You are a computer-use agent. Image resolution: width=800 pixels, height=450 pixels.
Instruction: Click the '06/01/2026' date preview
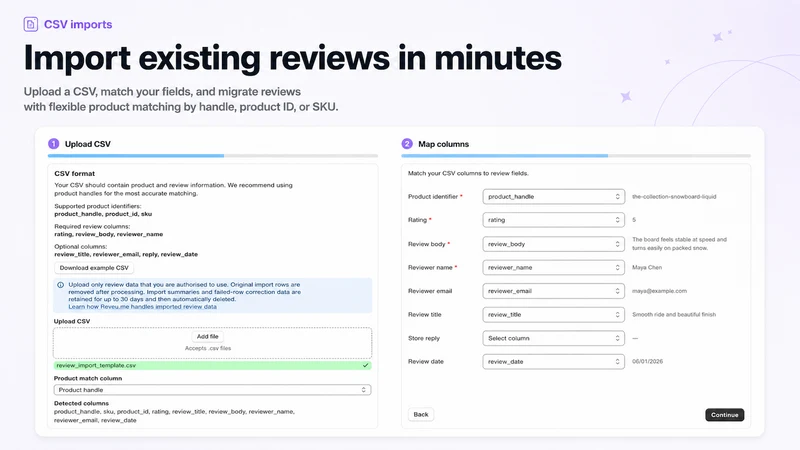(x=647, y=362)
